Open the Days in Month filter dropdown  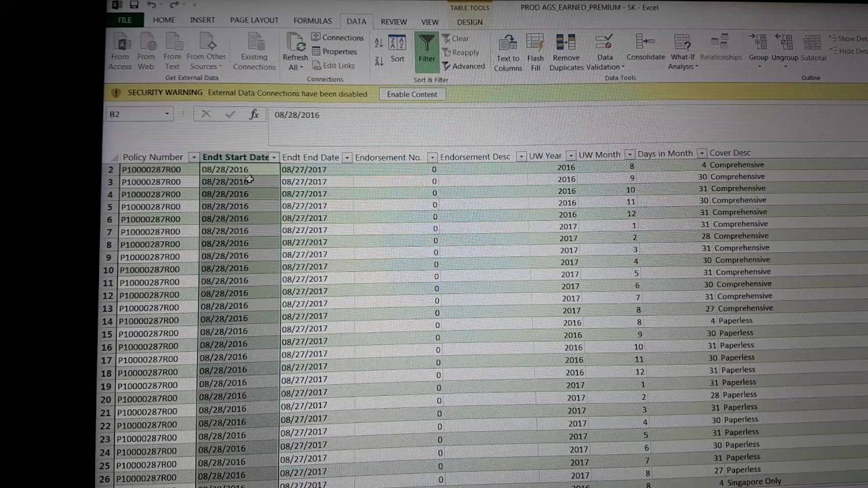pos(702,154)
